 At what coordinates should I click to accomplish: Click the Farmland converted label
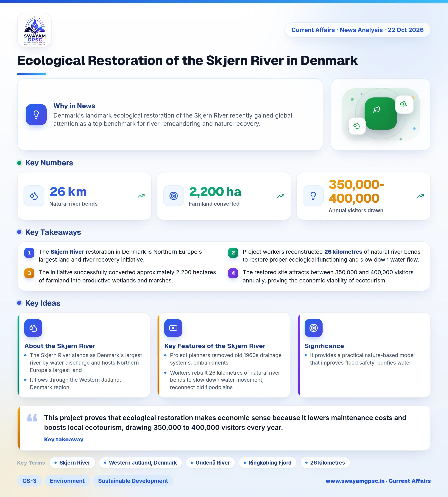point(214,204)
